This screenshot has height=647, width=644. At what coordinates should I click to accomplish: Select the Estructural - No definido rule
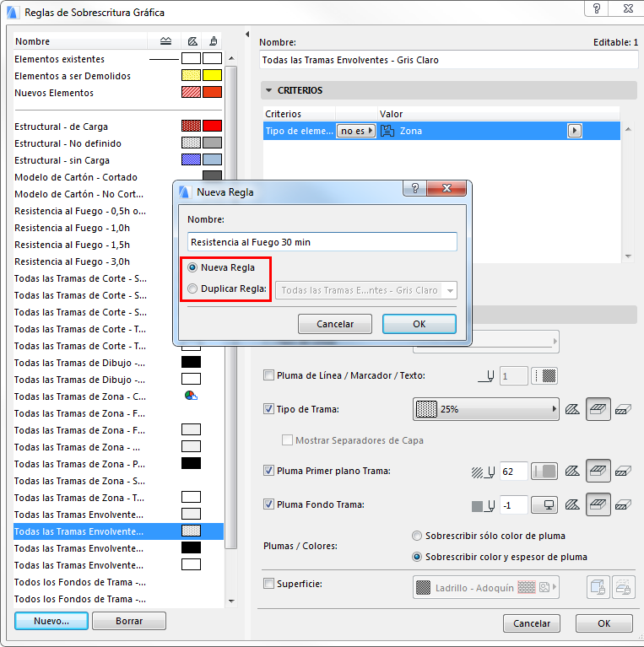tap(118, 143)
